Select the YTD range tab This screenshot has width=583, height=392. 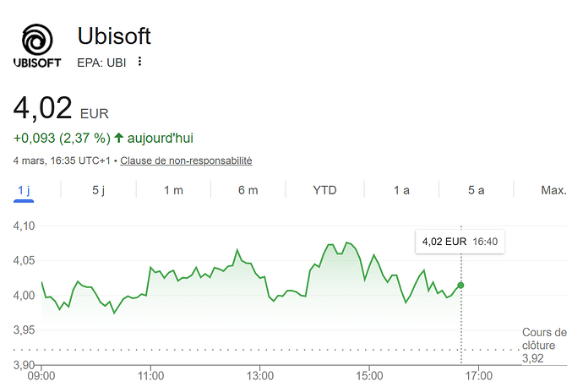(x=324, y=190)
